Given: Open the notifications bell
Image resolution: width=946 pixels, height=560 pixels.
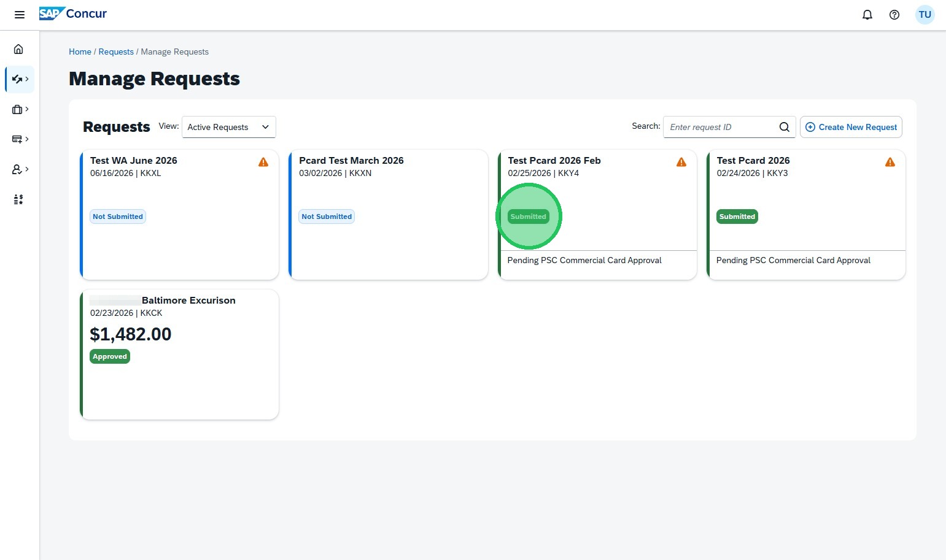Looking at the screenshot, I should [867, 15].
